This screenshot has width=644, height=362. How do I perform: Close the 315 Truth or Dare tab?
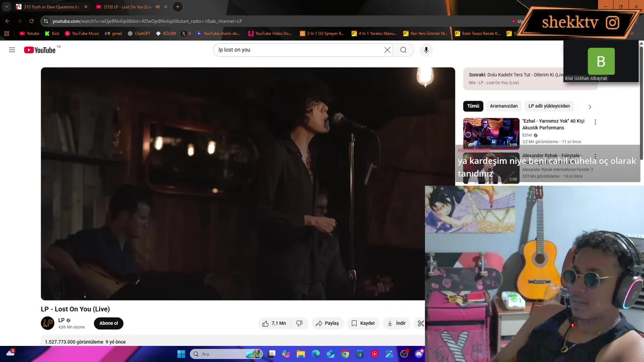[x=86, y=7]
